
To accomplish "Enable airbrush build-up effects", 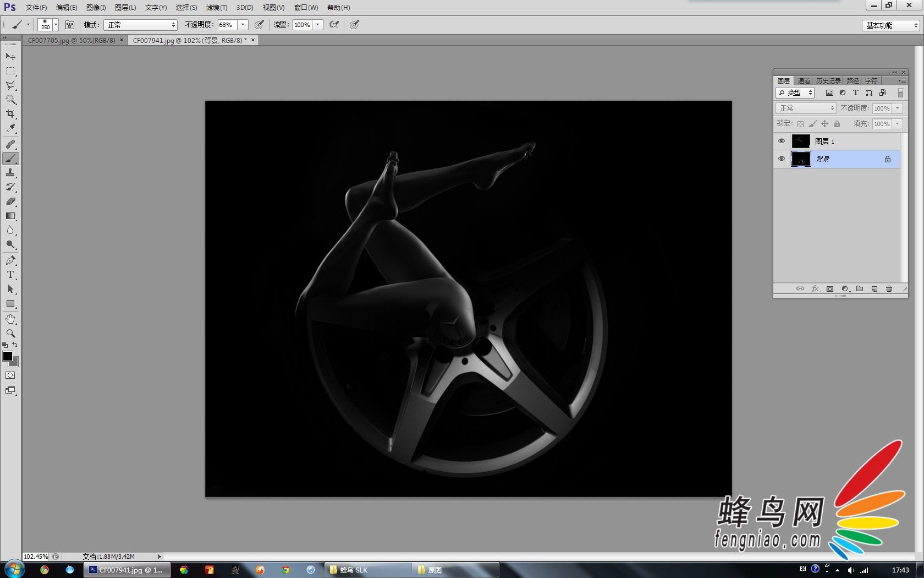I will [x=334, y=25].
